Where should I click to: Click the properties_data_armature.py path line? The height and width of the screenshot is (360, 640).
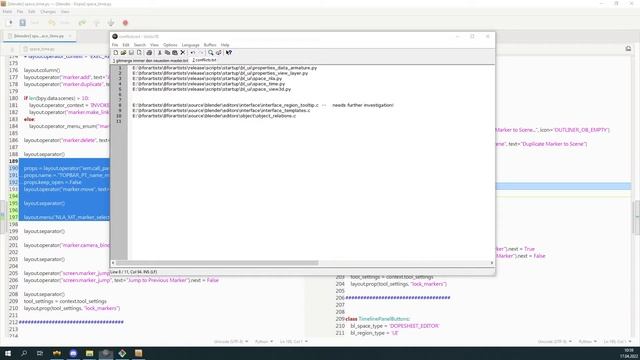coord(224,68)
